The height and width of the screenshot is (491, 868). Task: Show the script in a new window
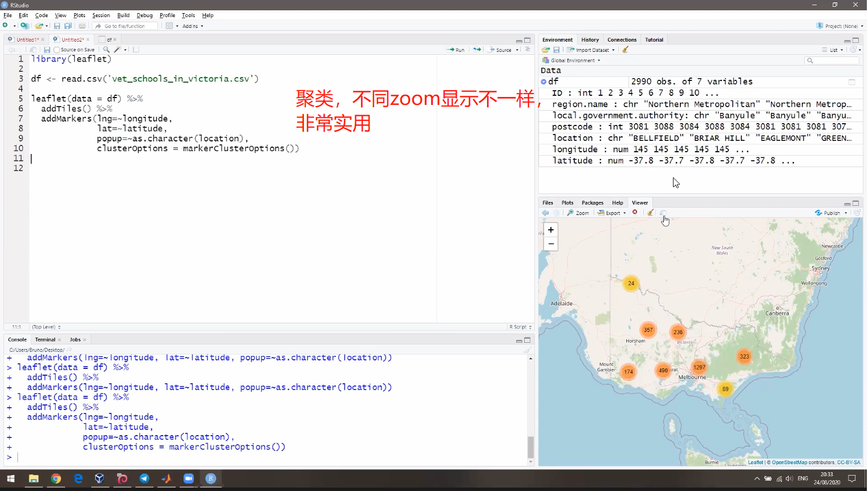33,50
